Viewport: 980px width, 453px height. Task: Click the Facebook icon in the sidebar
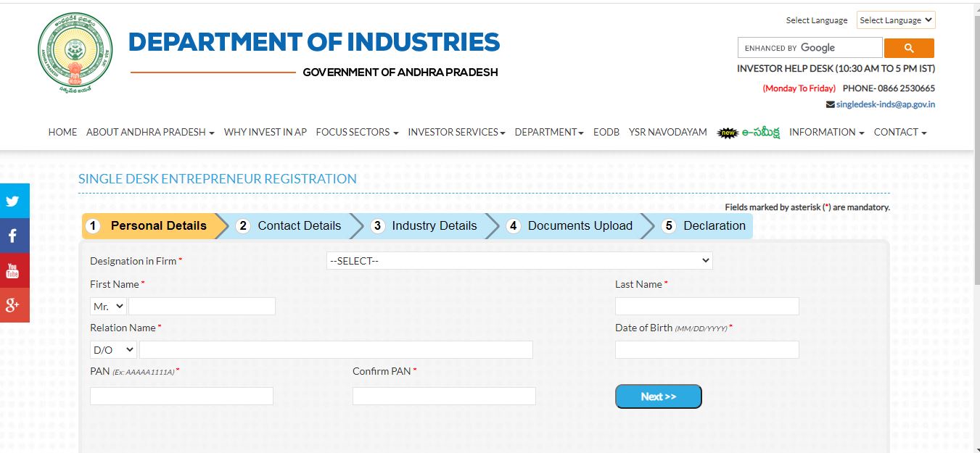[x=15, y=236]
